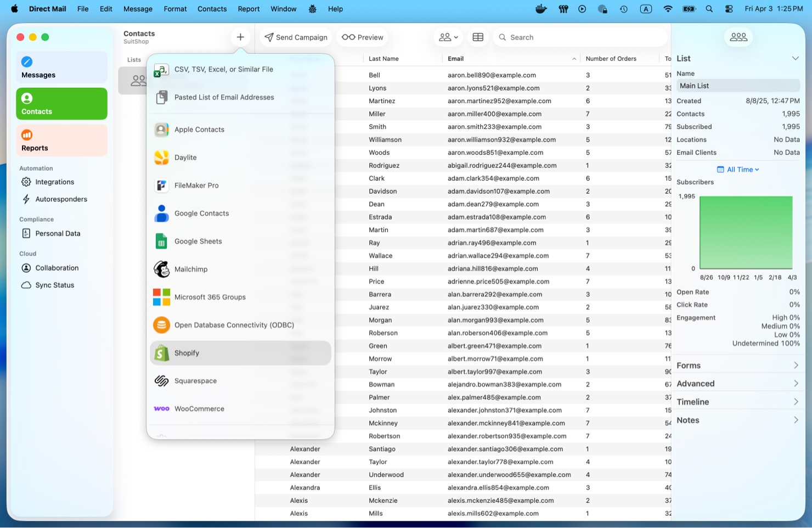Open the Messages section in sidebar

(61, 68)
